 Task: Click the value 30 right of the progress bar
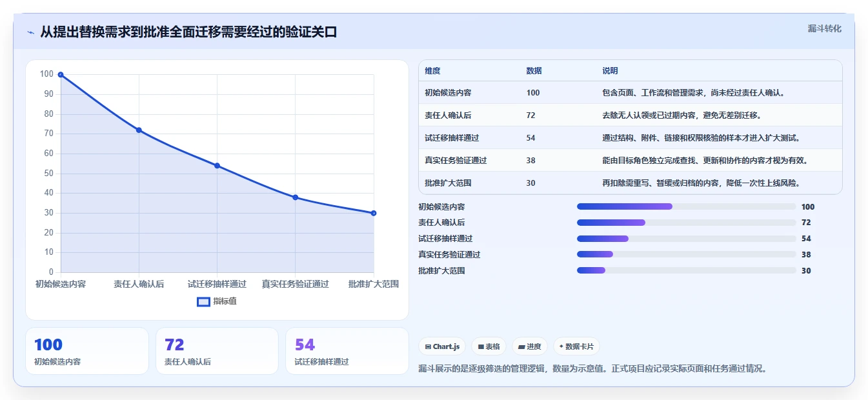pos(806,271)
